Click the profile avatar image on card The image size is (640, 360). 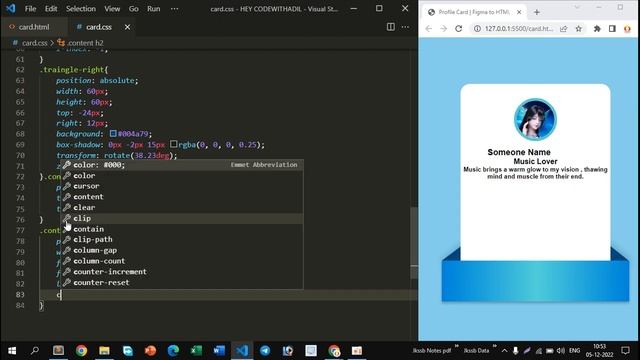(x=535, y=119)
